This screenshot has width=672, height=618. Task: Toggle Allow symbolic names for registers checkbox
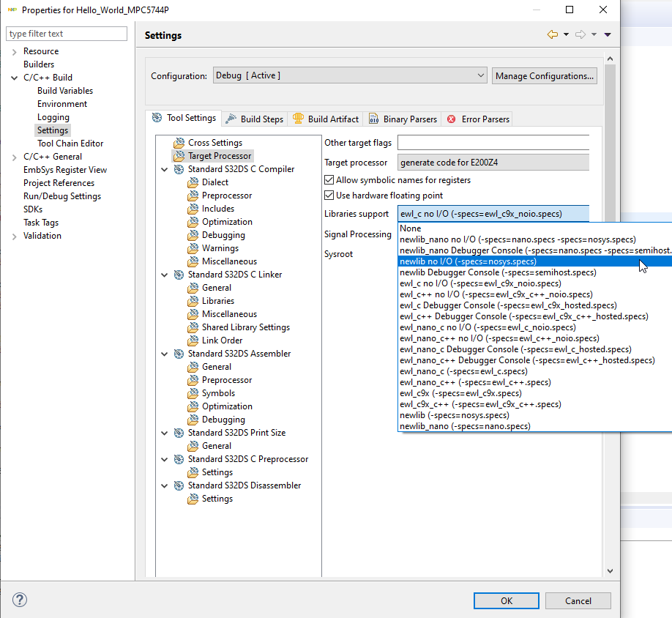pyautogui.click(x=329, y=180)
